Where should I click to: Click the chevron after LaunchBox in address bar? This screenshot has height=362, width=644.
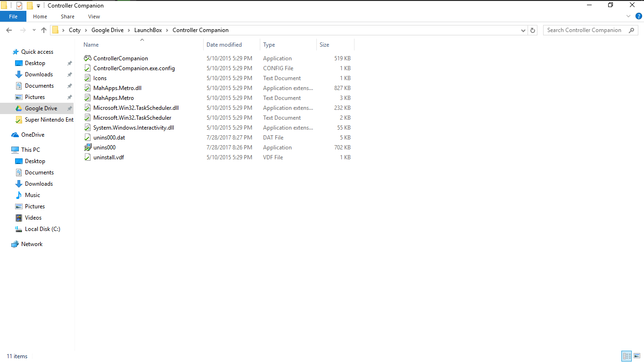tap(167, 30)
